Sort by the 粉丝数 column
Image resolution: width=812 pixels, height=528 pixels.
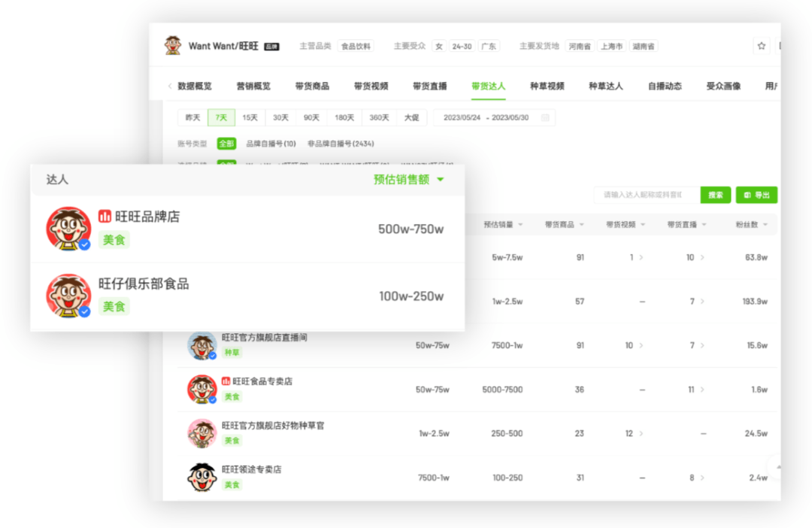(751, 224)
